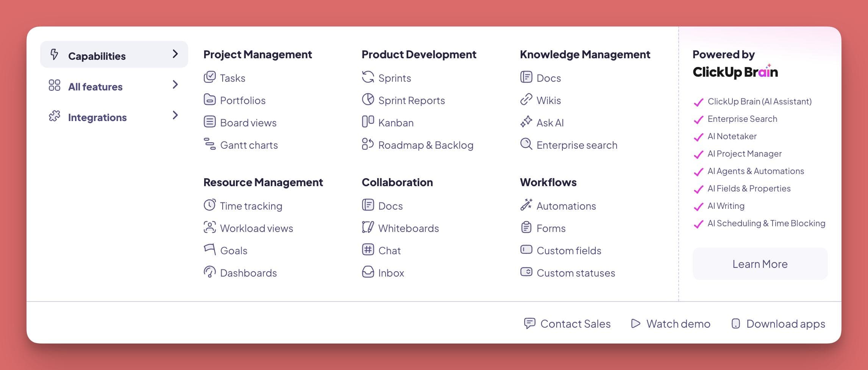Click the Sprint Reports pie icon
Image resolution: width=868 pixels, height=370 pixels.
coord(368,99)
